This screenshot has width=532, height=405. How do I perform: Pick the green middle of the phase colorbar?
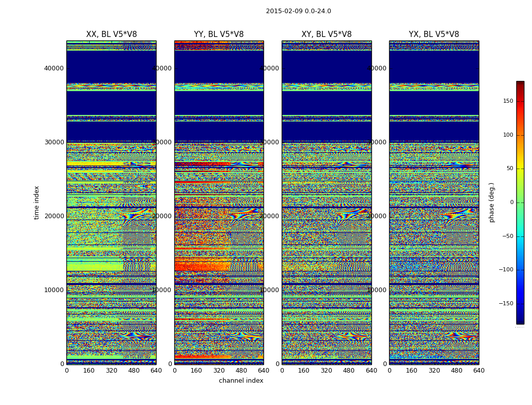point(520,202)
